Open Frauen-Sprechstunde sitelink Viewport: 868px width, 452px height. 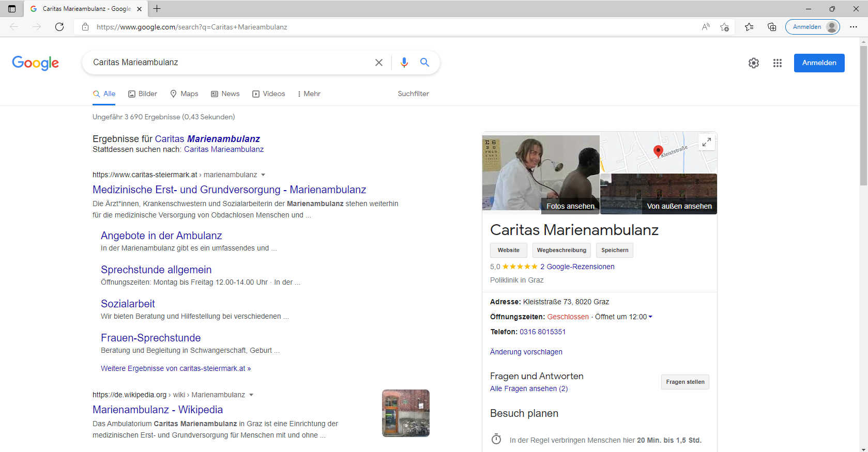click(150, 338)
